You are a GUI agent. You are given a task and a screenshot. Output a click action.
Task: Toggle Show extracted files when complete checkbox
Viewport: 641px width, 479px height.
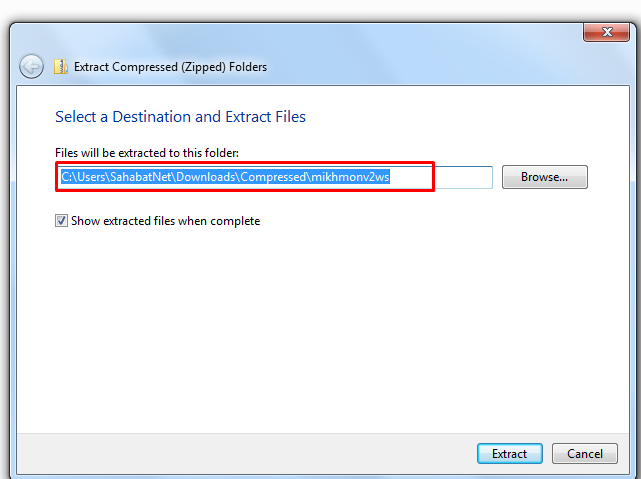[x=62, y=221]
